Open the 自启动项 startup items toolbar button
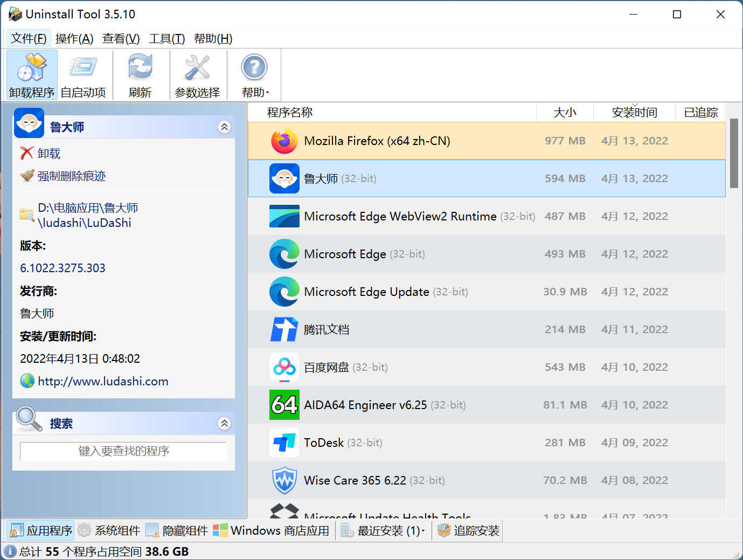This screenshot has width=743, height=560. [x=83, y=75]
